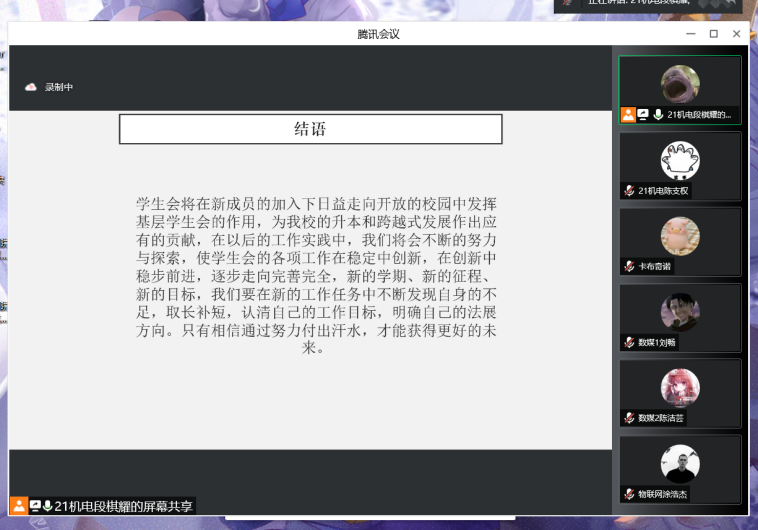Click muted mic icon beside 21机电陈支权
The image size is (758, 530).
629,191
